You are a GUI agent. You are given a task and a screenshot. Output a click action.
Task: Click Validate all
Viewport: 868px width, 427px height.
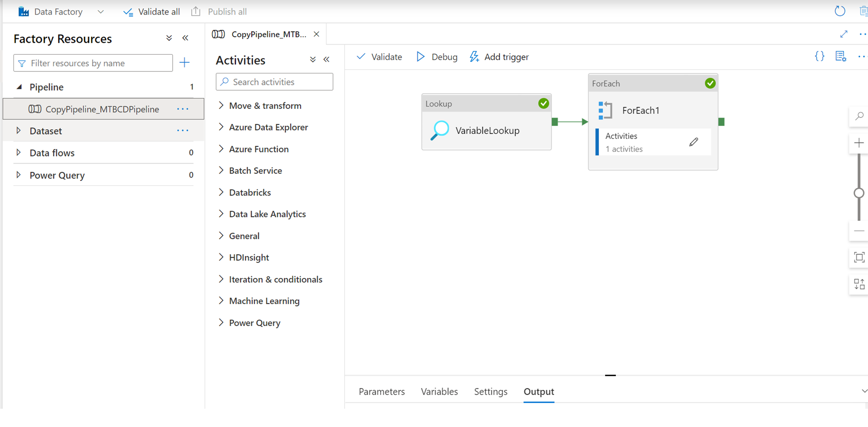click(x=152, y=12)
